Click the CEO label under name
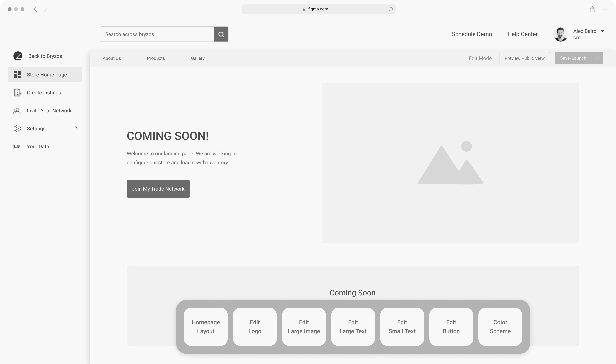 pyautogui.click(x=577, y=38)
